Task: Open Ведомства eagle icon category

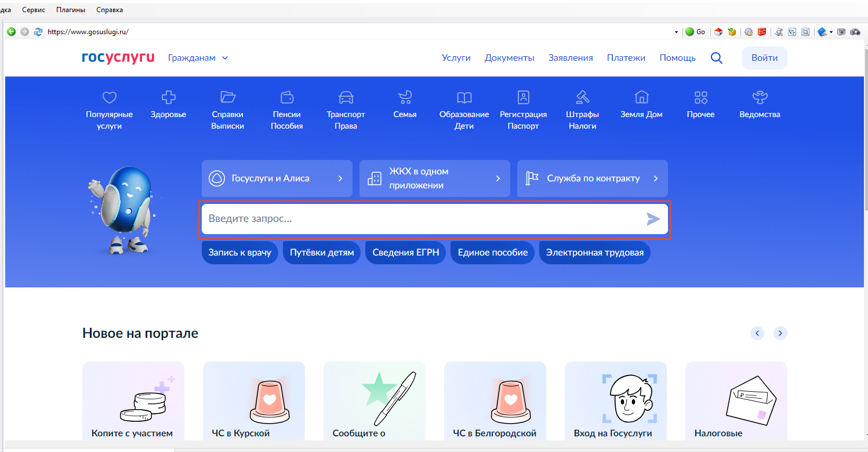Action: click(760, 104)
